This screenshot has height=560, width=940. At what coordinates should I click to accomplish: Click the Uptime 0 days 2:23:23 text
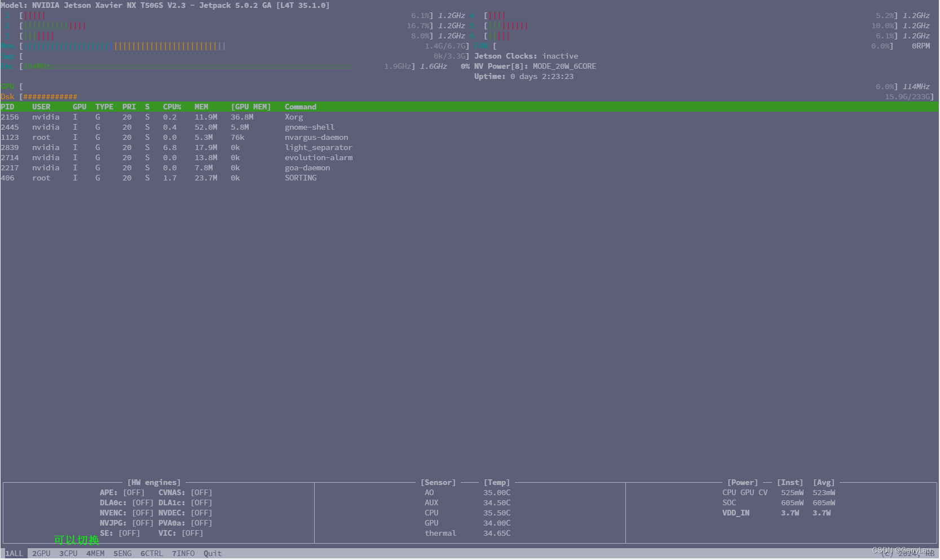[x=524, y=76]
